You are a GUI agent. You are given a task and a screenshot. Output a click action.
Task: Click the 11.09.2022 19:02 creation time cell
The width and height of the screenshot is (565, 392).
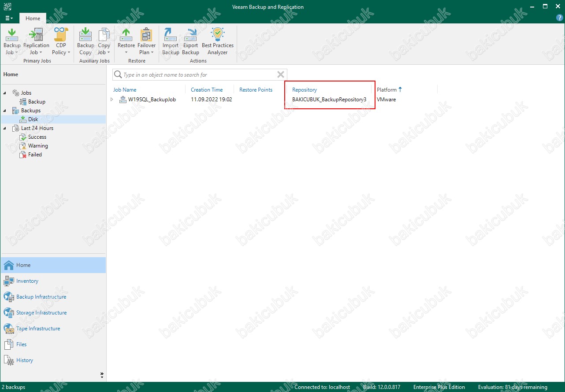(x=212, y=100)
